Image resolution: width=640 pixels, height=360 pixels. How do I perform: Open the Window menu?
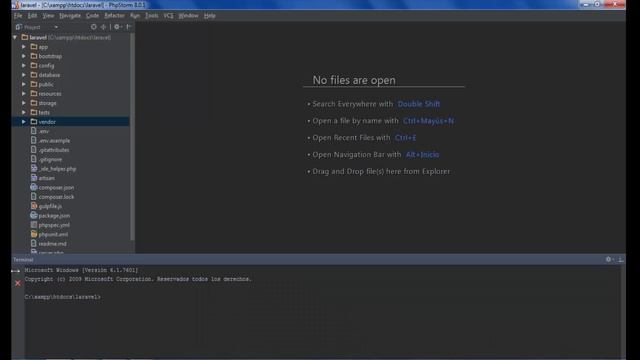point(188,16)
